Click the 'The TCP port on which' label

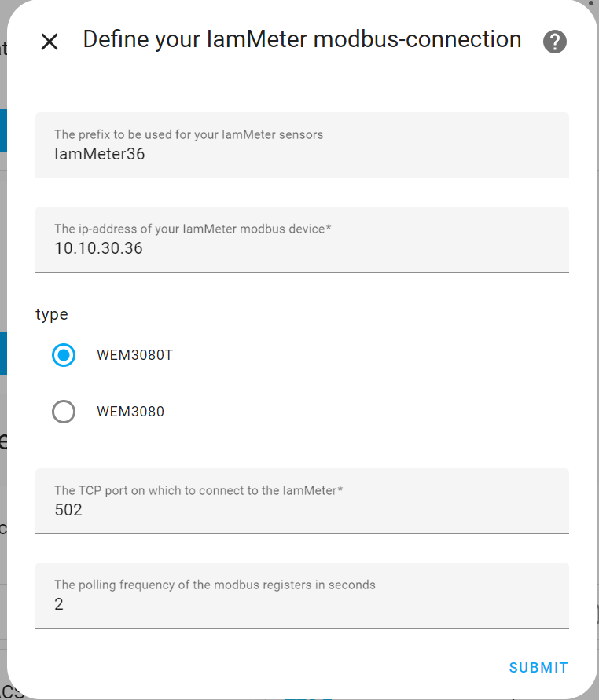(198, 490)
